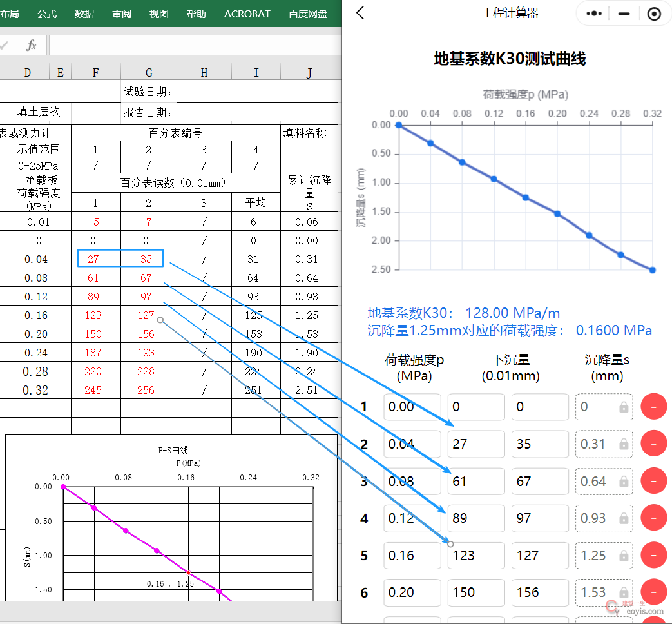This screenshot has height=624, width=672.
Task: Click lock icon in row 4 settlement field
Action: click(x=624, y=518)
